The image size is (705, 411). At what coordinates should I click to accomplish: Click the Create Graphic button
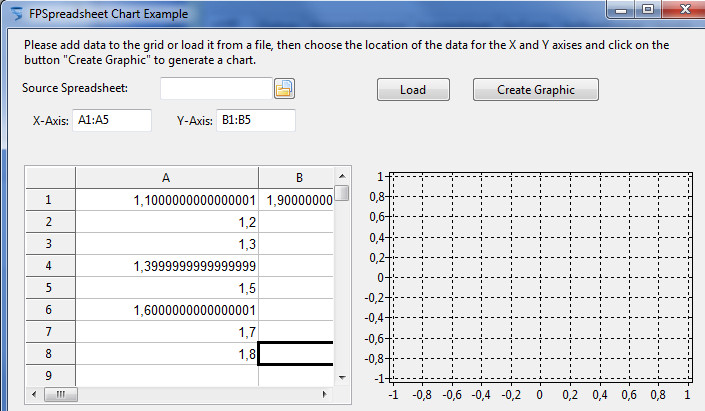click(x=535, y=89)
